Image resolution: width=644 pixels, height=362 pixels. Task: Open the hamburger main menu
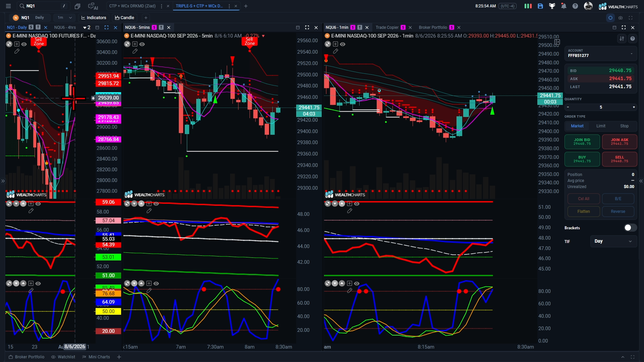point(8,6)
